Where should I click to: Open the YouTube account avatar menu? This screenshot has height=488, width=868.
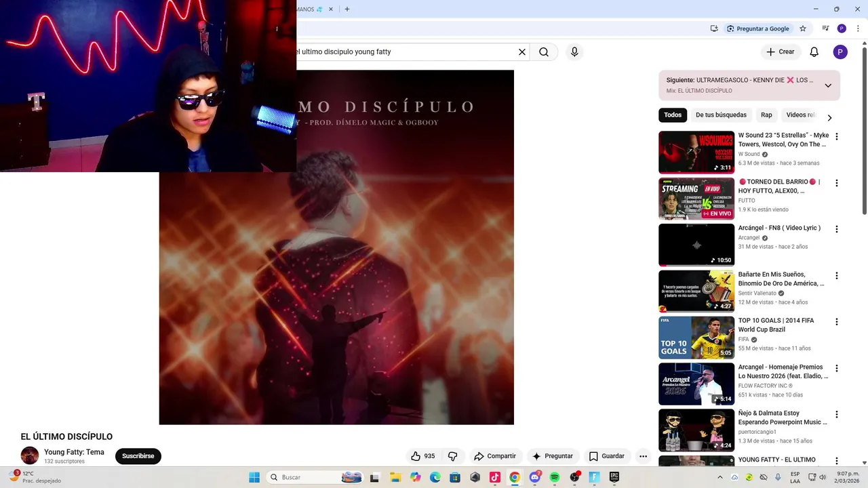click(x=840, y=52)
